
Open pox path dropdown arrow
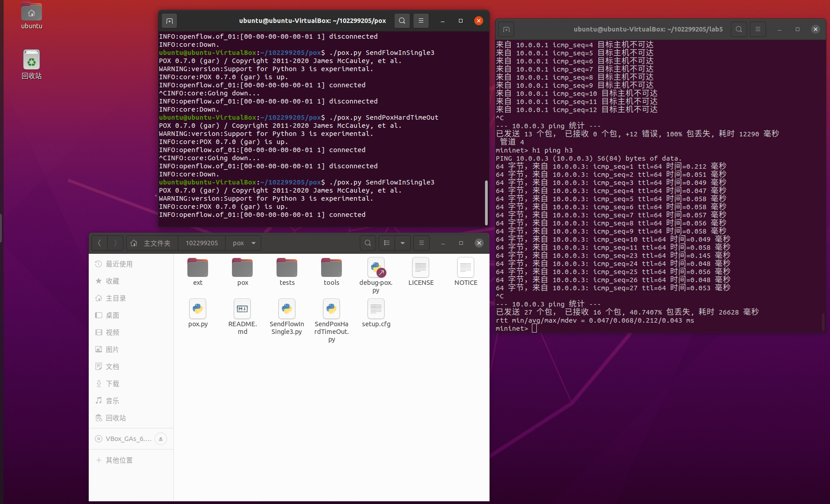pyautogui.click(x=254, y=243)
